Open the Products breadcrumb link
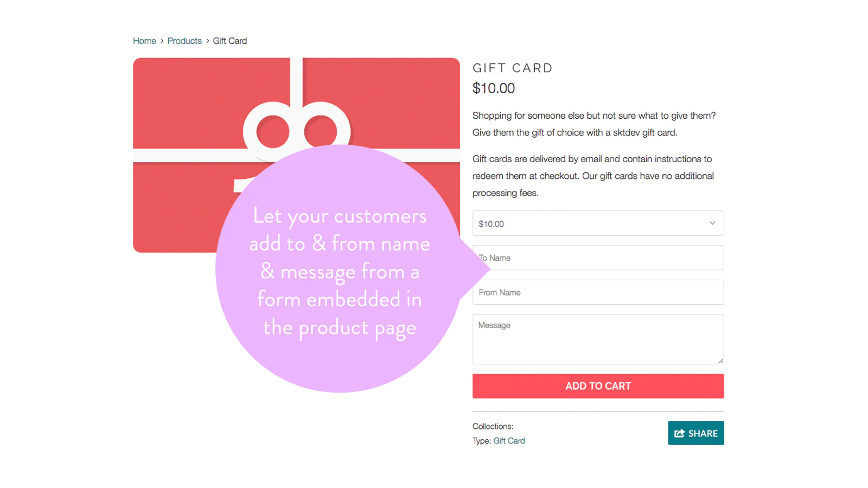The height and width of the screenshot is (488, 868). pyautogui.click(x=184, y=41)
